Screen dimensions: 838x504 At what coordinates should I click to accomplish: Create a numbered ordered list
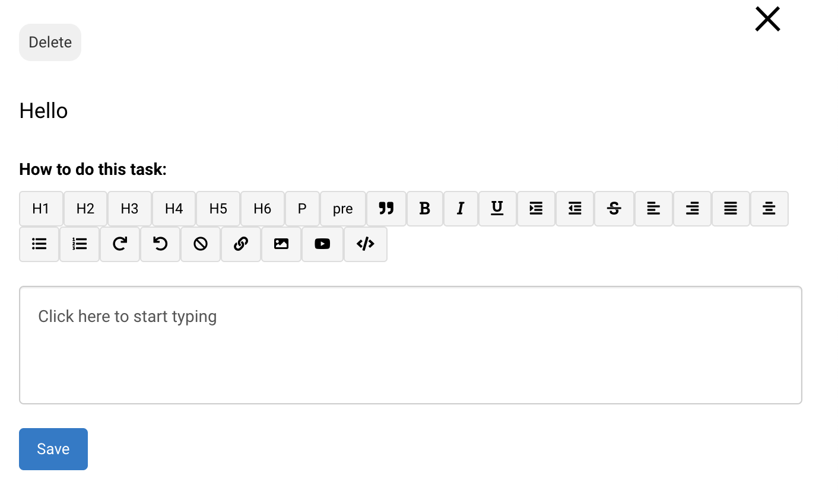coord(80,244)
